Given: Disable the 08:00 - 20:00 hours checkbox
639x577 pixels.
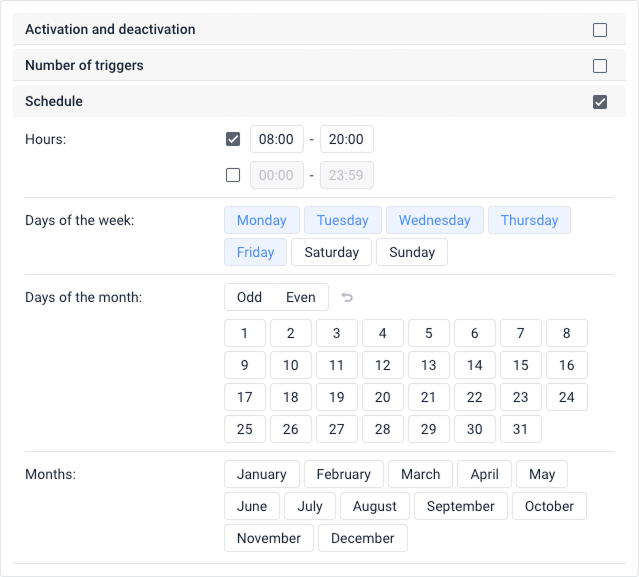Looking at the screenshot, I should tap(233, 139).
